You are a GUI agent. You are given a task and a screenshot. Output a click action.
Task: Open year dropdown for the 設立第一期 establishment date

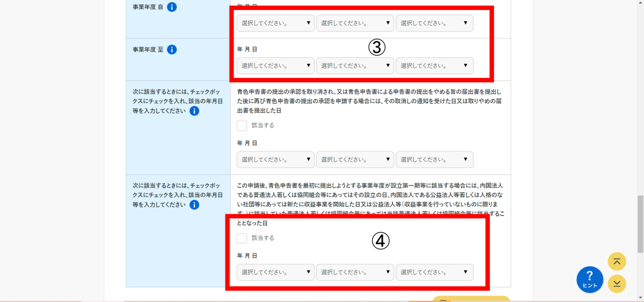tap(275, 272)
